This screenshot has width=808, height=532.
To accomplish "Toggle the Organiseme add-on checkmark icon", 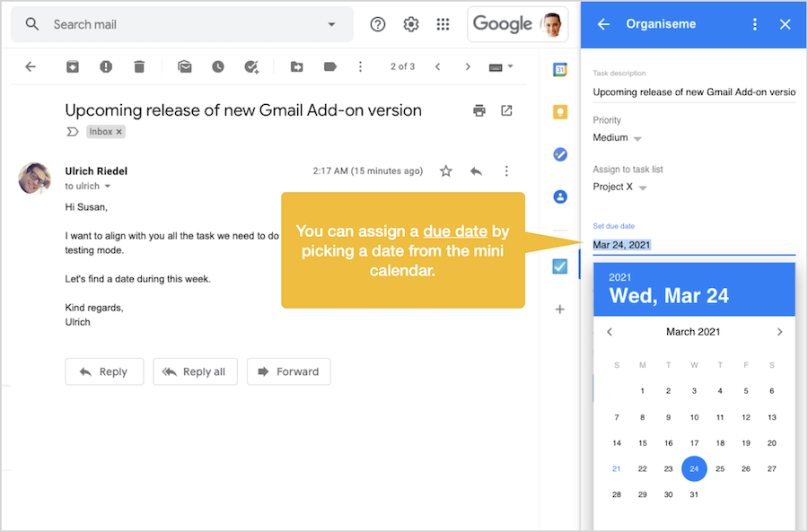I will tap(560, 266).
